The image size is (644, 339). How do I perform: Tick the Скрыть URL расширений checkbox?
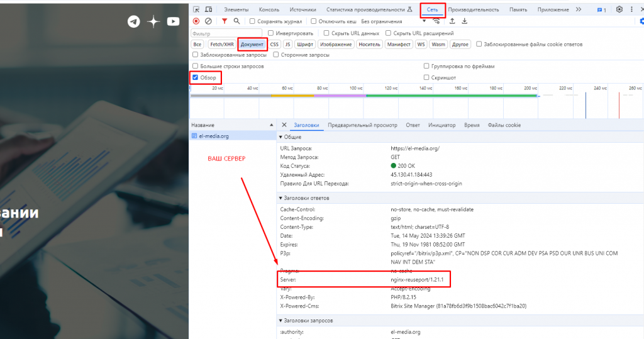tap(388, 33)
